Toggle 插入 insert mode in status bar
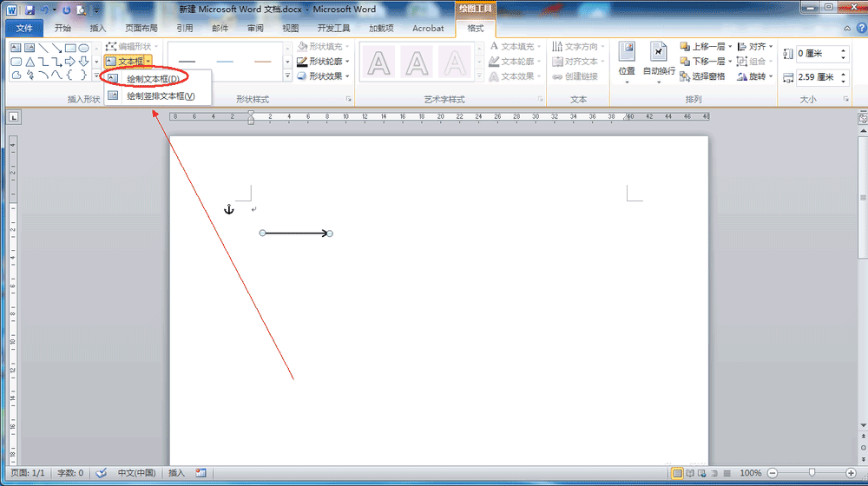The height and width of the screenshot is (486, 868). point(176,473)
